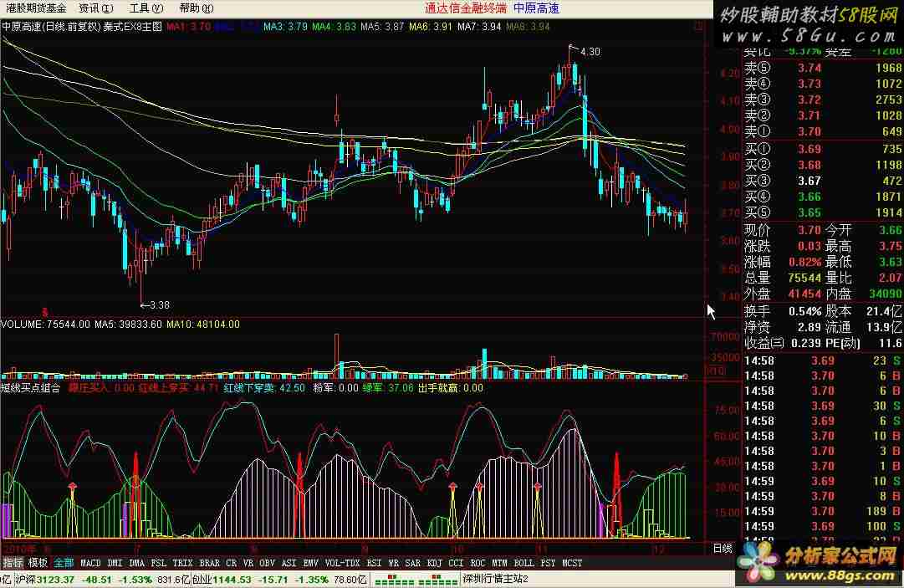Screen dimensions: 904x588
Task: Click the 沪深 index value 3123.37
Action: click(55, 580)
